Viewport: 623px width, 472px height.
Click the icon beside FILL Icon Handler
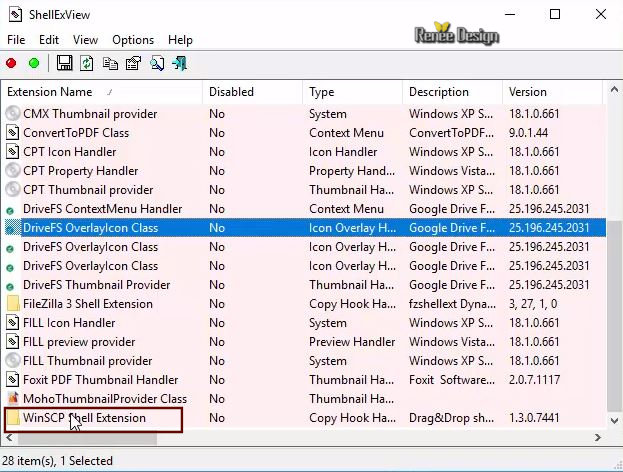[13, 322]
